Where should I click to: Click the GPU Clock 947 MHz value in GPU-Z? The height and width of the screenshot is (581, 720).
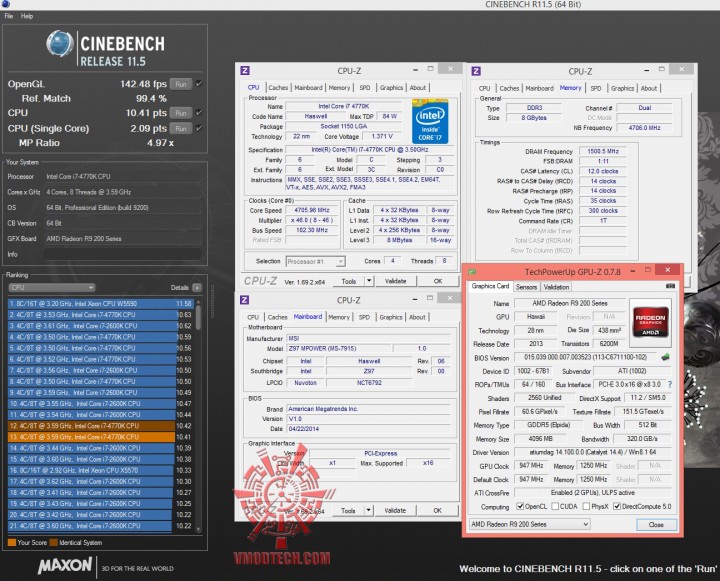click(531, 466)
